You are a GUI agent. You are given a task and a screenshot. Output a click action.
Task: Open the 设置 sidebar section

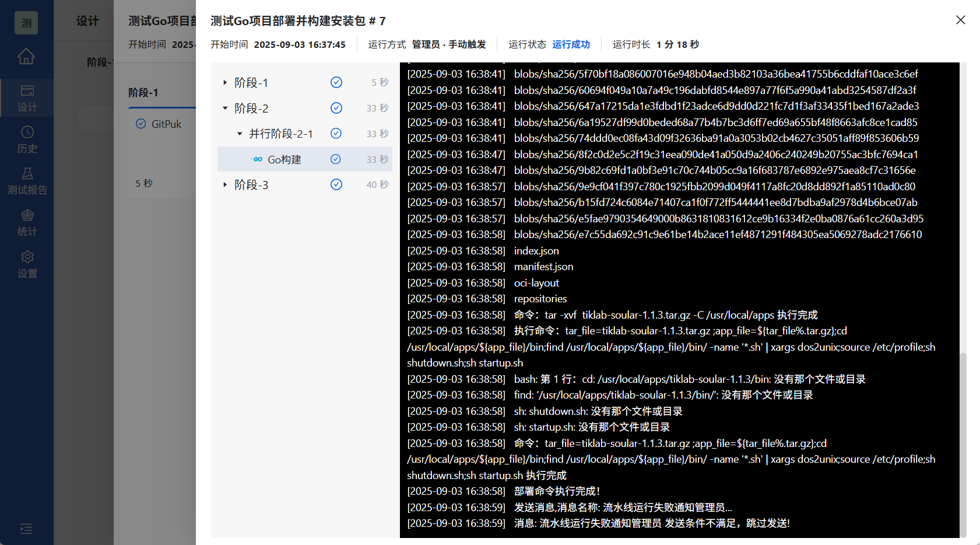pos(27,264)
